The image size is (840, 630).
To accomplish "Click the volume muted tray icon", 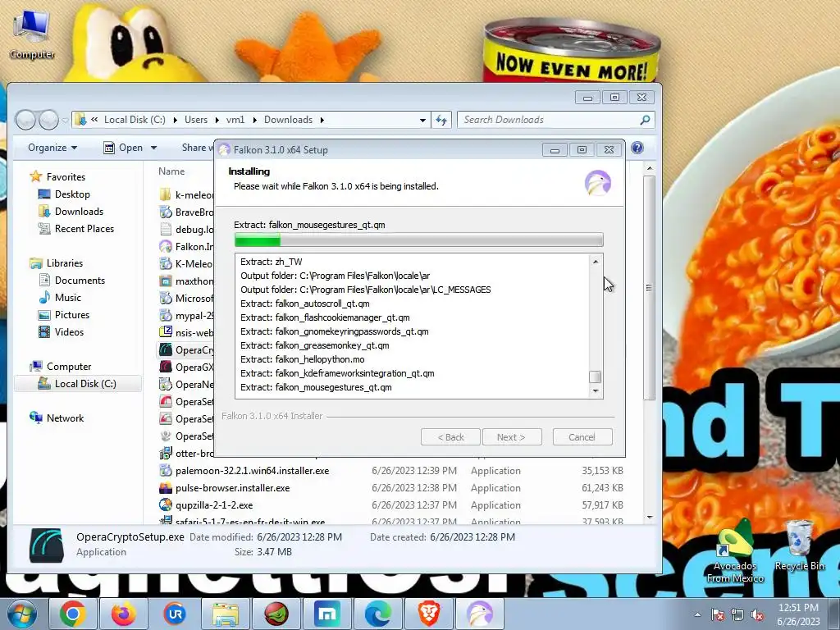I will tap(757, 615).
